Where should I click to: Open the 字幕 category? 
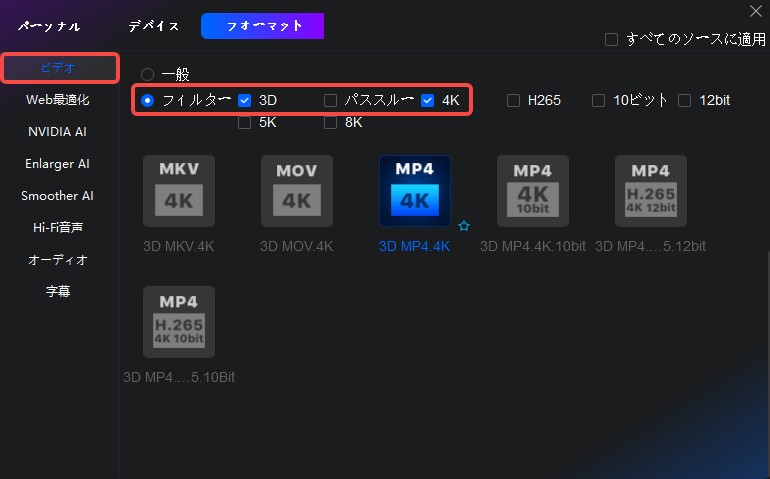pyautogui.click(x=58, y=291)
